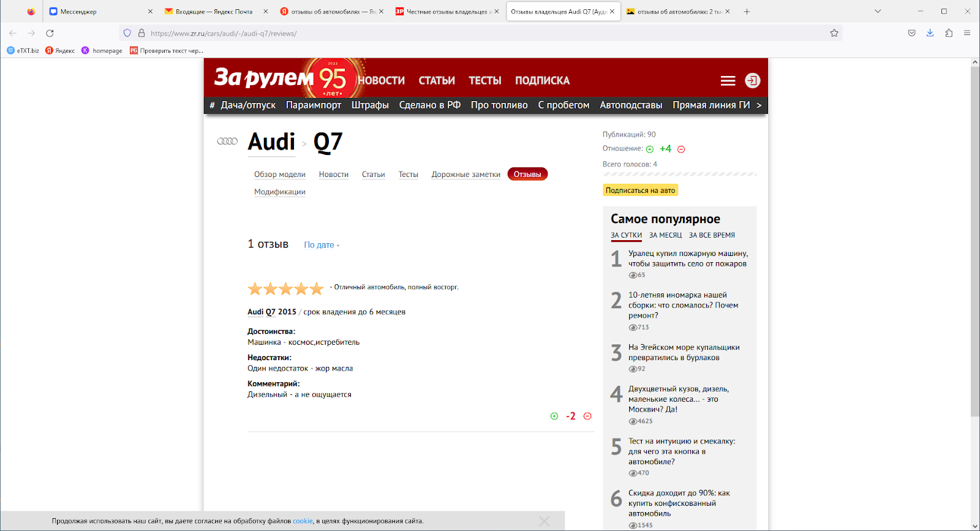Select ТЕСТЫ in the main navigation
This screenshot has height=531, width=980.
click(484, 81)
